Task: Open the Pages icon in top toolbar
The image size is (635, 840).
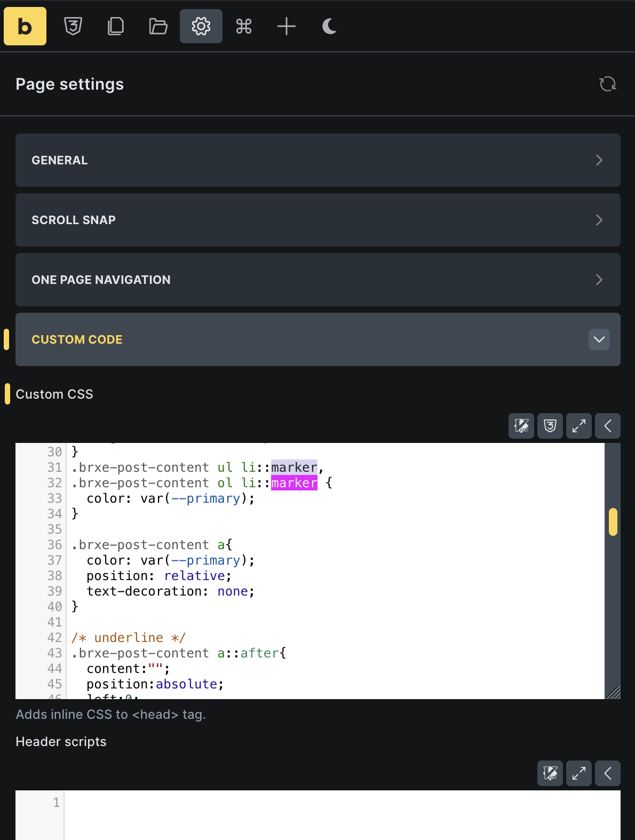Action: pos(116,26)
